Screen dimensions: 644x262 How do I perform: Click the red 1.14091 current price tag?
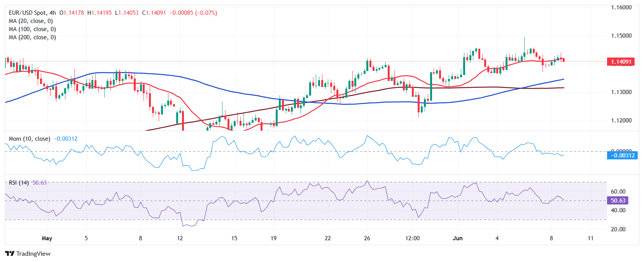click(x=621, y=61)
